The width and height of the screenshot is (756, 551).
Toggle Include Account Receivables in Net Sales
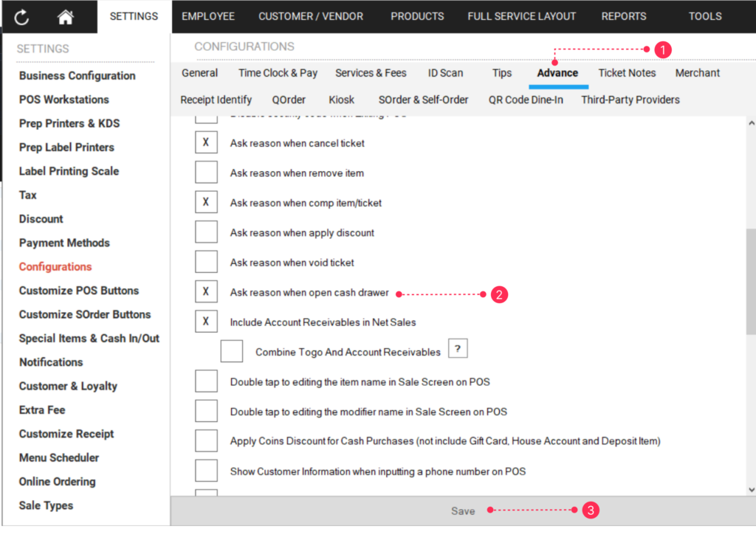(x=206, y=322)
